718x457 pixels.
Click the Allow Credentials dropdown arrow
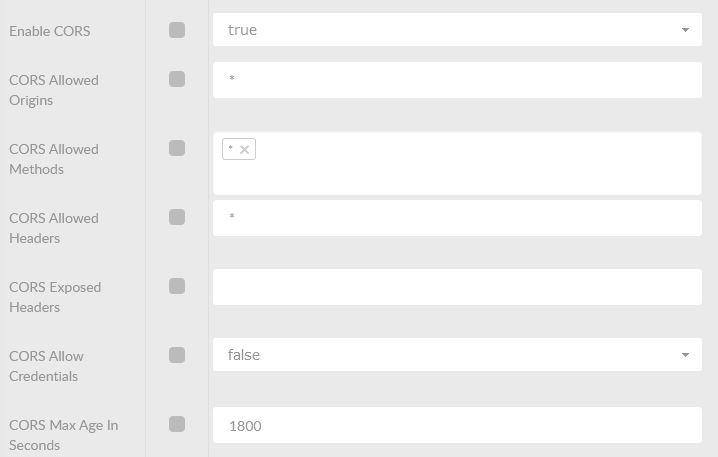point(685,355)
